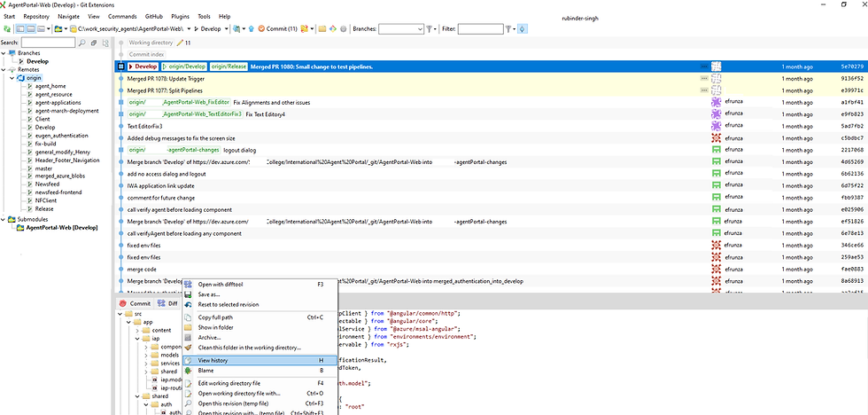Select Header_Footer_Navigation remote branch
The width and height of the screenshot is (868, 415).
67,161
